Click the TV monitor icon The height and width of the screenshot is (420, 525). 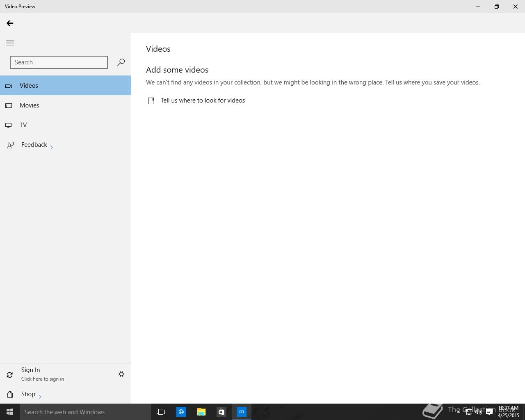click(x=9, y=125)
